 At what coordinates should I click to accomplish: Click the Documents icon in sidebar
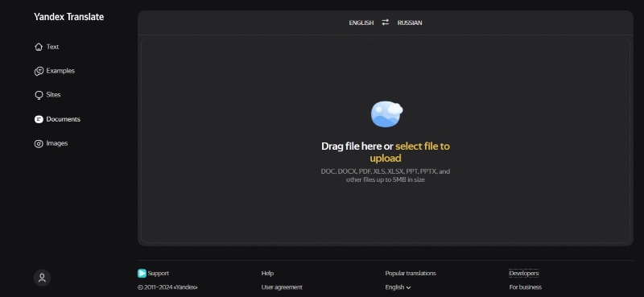point(39,119)
